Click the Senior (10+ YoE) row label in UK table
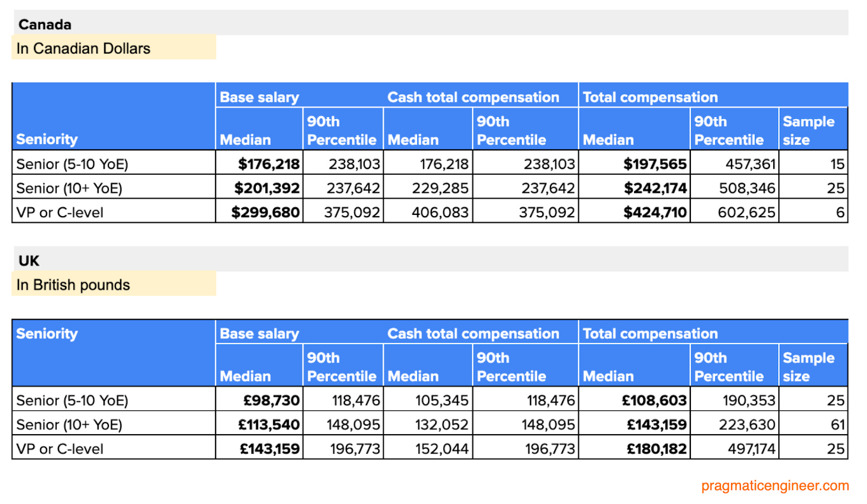 point(69,424)
